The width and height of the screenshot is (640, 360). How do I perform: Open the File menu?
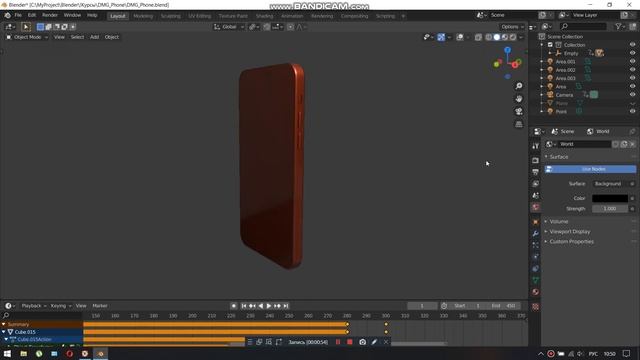18,16
